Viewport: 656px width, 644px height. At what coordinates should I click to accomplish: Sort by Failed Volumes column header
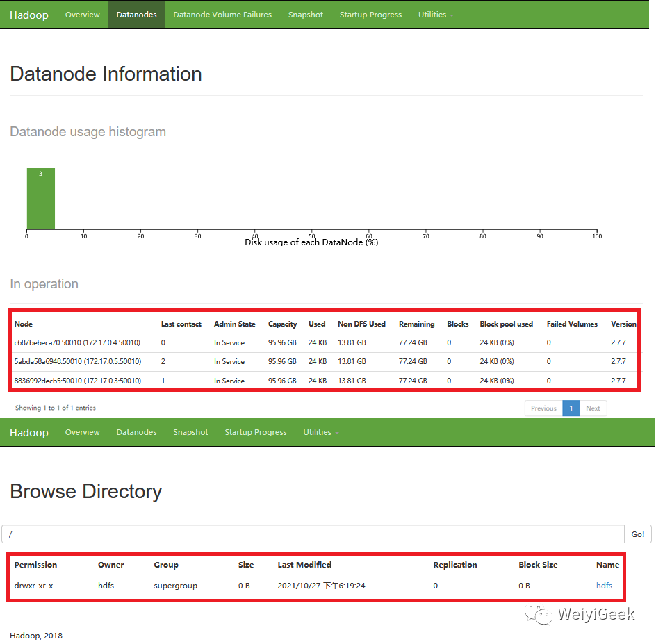click(572, 324)
